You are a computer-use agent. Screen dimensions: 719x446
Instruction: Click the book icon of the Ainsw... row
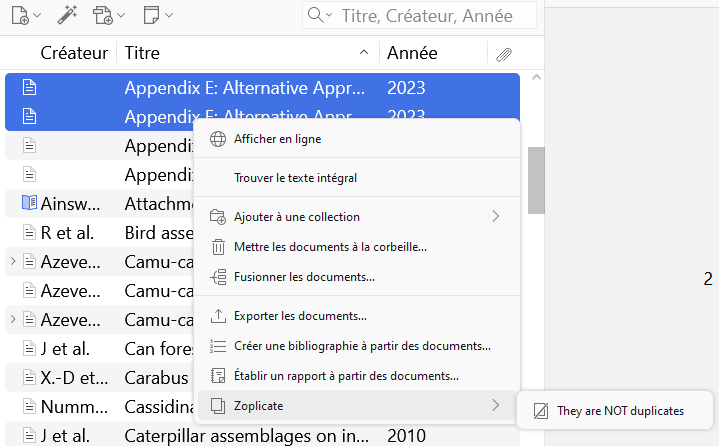point(29,203)
